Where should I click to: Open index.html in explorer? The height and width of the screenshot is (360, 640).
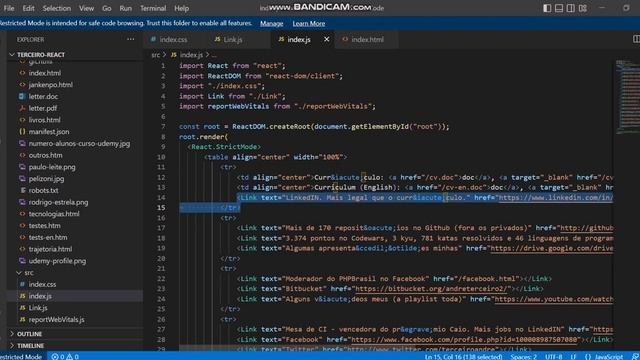pos(44,73)
